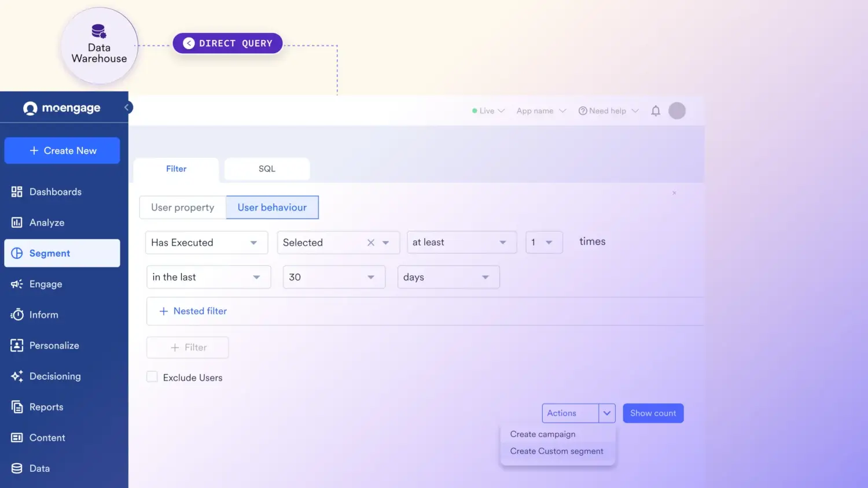Open the Has Executed dropdown

coord(207,243)
